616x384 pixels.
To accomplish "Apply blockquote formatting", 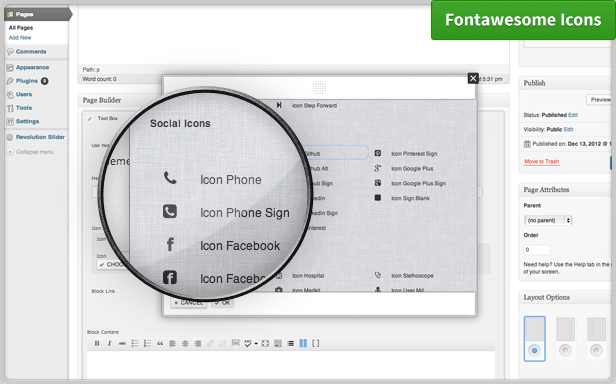I will tap(160, 344).
